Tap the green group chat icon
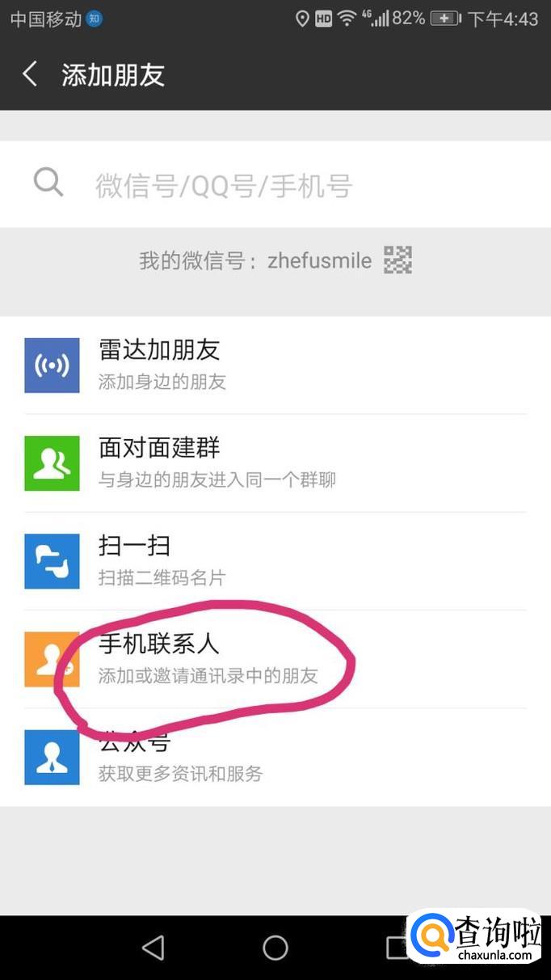Screen dimensions: 551x980 click(x=52, y=463)
